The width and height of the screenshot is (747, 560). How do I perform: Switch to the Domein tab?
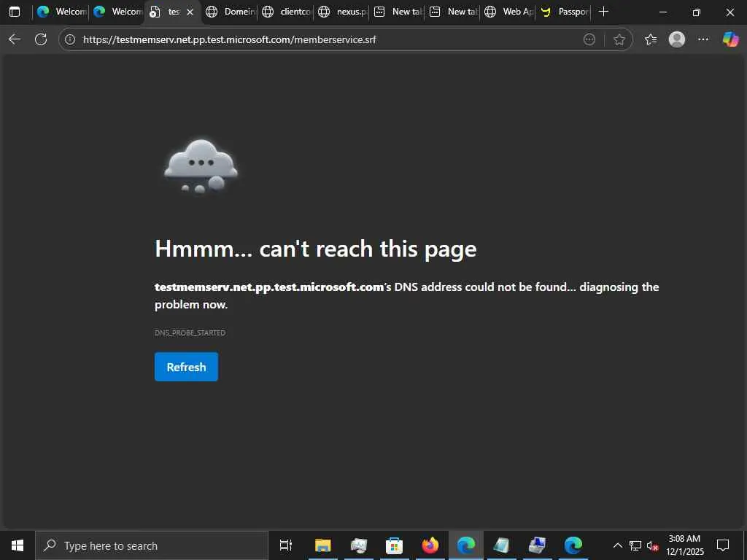(x=231, y=12)
